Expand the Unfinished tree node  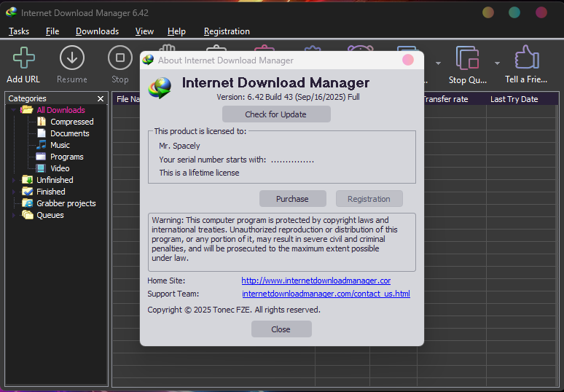[x=13, y=180]
